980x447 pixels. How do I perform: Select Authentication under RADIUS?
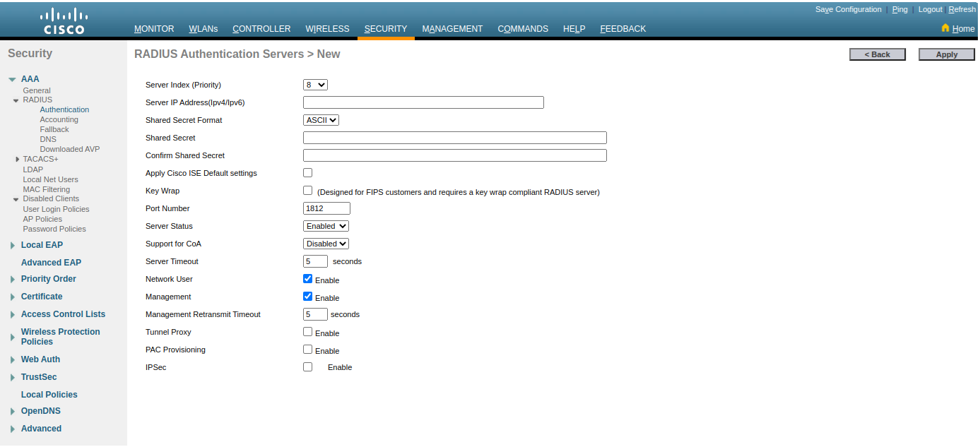pyautogui.click(x=64, y=109)
